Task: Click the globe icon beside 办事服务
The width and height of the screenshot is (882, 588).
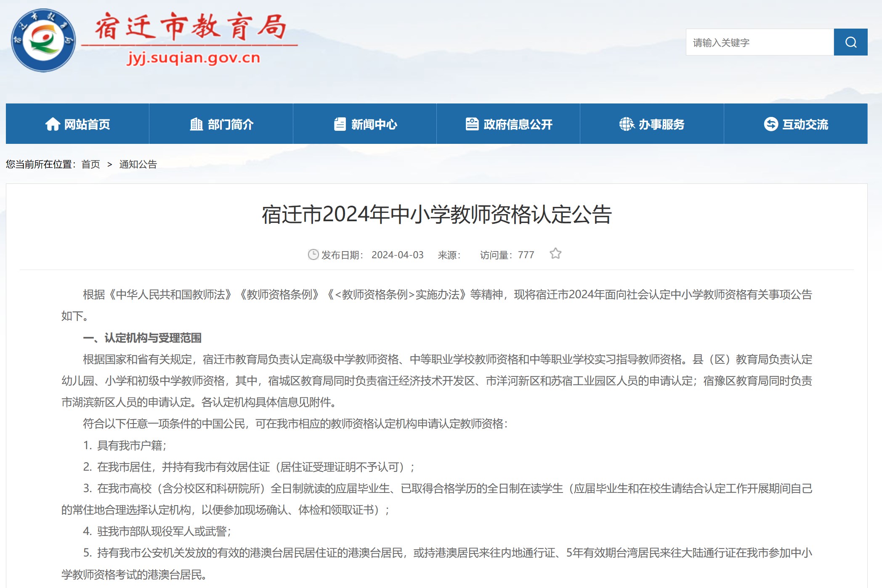Action: 627,124
